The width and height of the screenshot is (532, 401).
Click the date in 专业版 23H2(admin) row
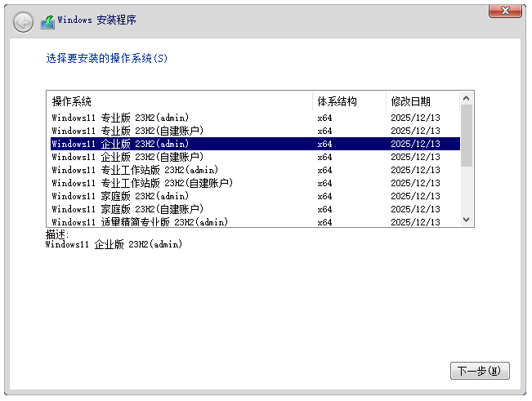pos(415,118)
